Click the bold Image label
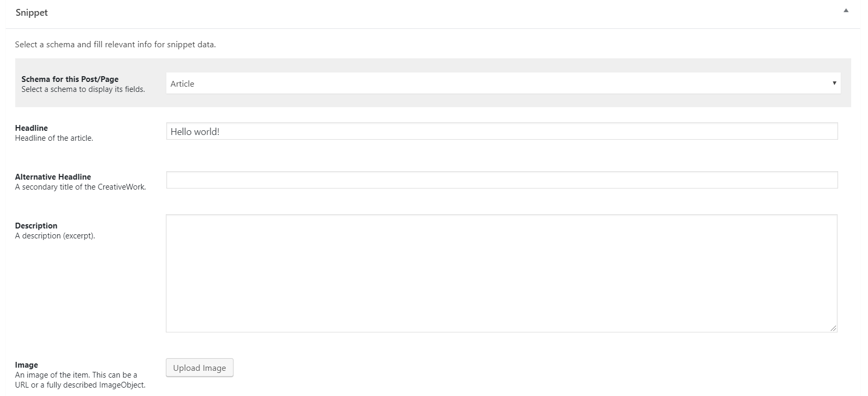Image resolution: width=868 pixels, height=396 pixels. [27, 365]
